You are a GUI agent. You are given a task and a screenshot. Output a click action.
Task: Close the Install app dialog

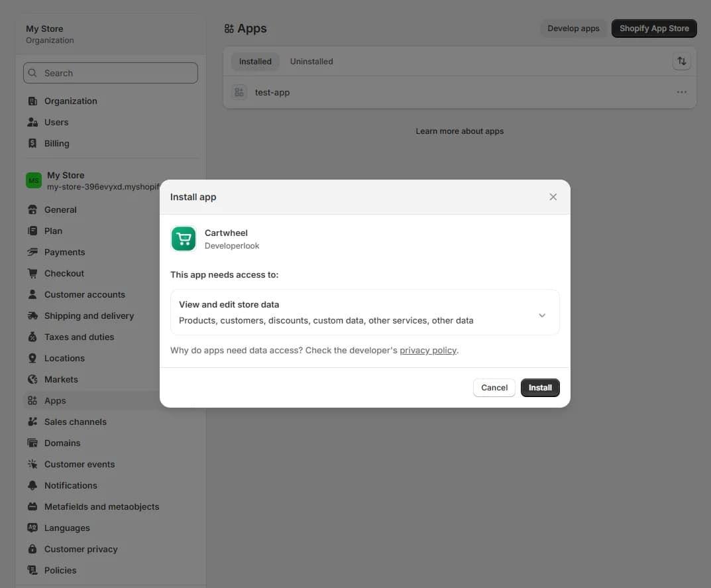click(553, 197)
